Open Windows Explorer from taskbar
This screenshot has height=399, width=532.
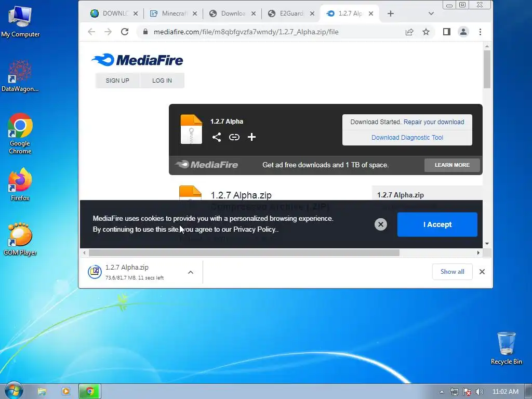coord(42,392)
